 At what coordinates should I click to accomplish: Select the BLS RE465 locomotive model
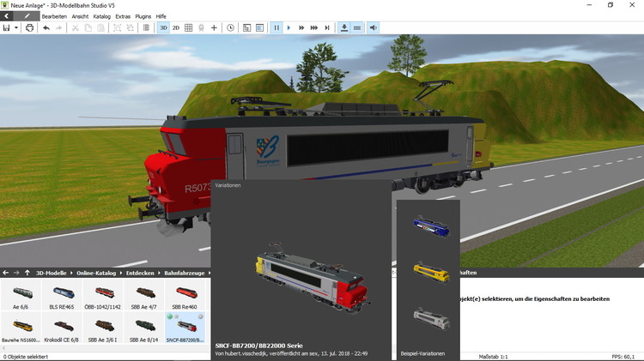click(x=62, y=295)
